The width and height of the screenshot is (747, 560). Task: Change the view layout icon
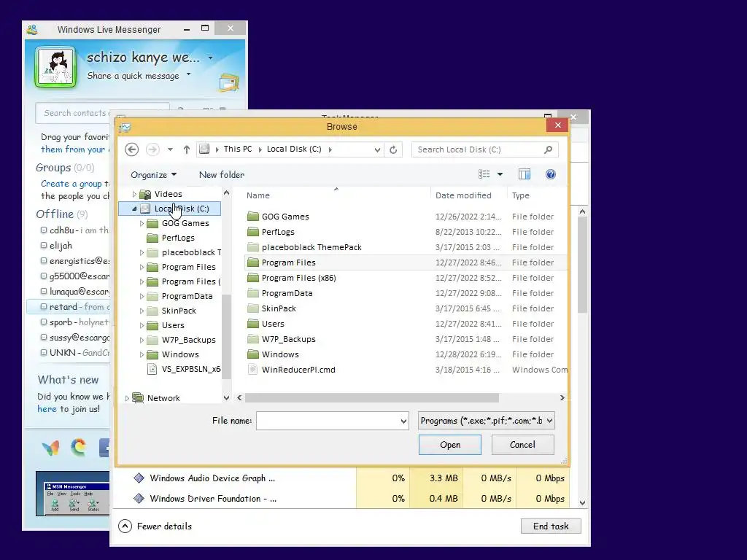click(x=484, y=174)
